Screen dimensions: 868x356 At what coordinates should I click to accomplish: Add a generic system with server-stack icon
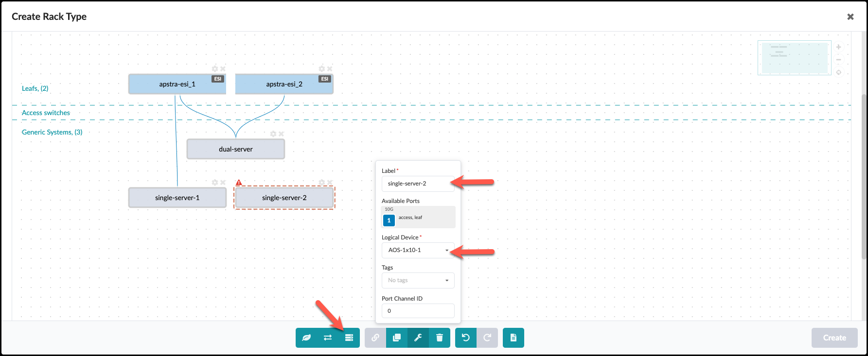click(x=349, y=338)
